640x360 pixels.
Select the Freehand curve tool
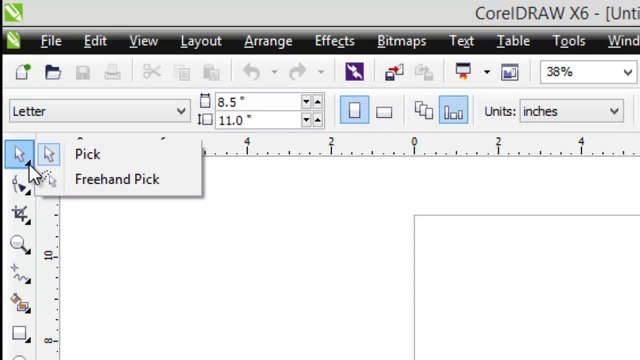tap(20, 274)
